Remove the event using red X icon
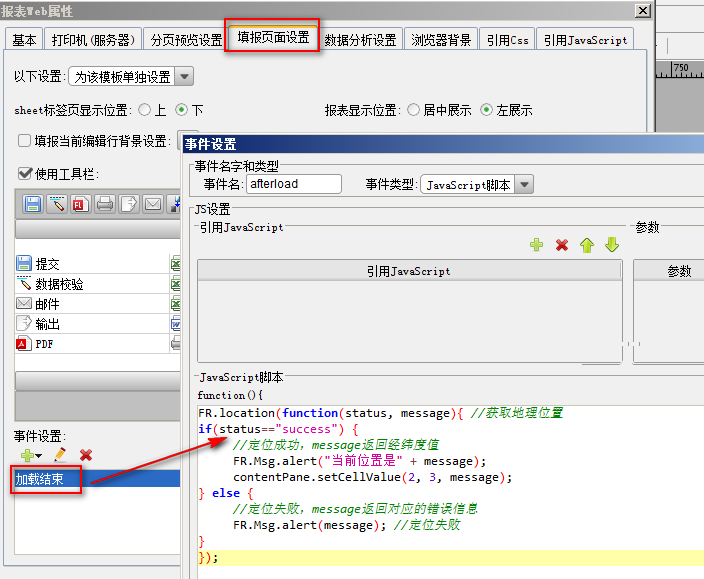 pyautogui.click(x=86, y=455)
